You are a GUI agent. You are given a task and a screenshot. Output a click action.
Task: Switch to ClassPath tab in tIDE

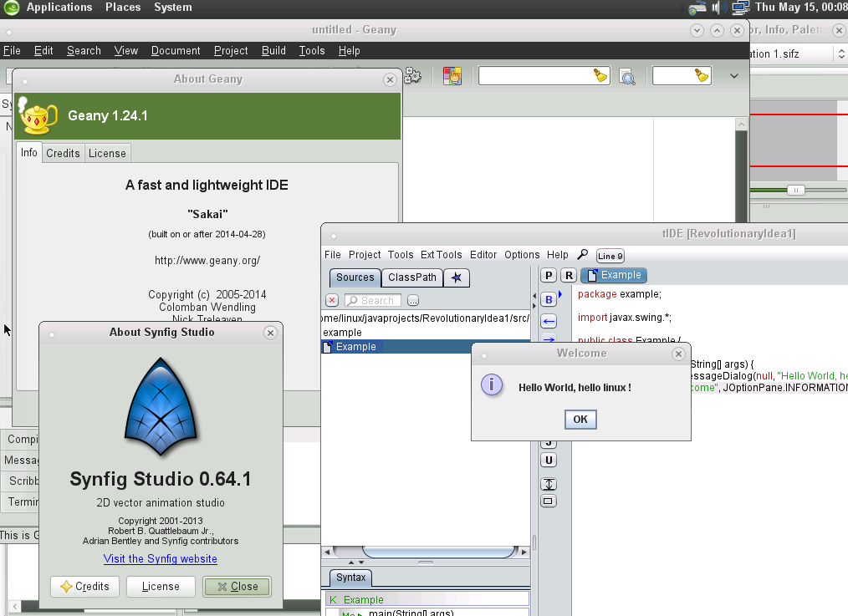[412, 277]
